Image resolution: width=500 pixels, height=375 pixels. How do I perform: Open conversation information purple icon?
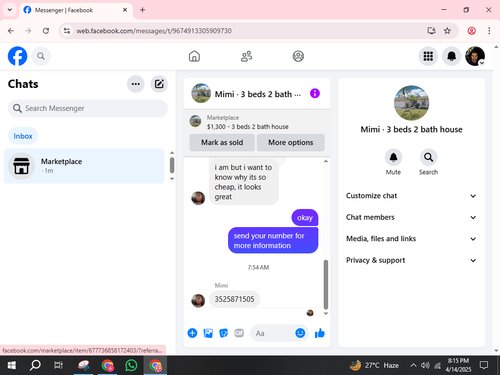315,93
